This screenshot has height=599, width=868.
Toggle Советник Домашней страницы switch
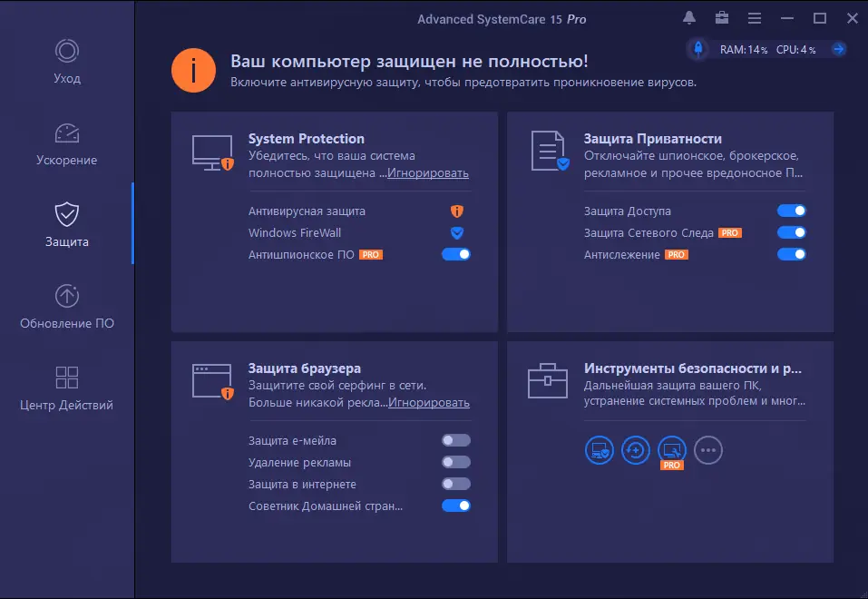(x=456, y=506)
